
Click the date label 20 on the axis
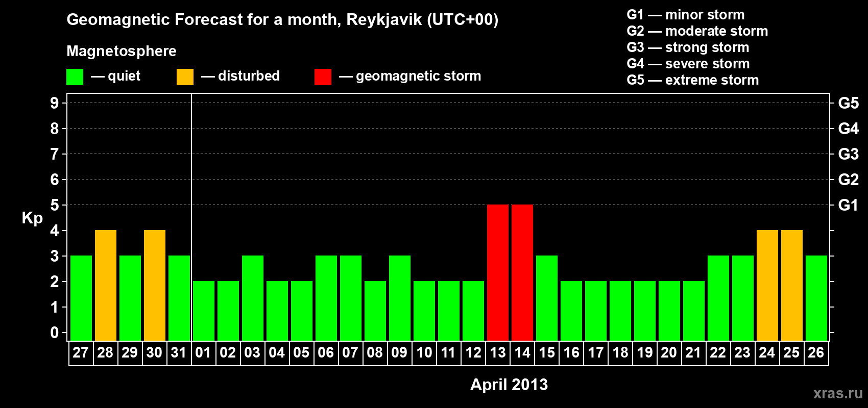[x=669, y=352]
